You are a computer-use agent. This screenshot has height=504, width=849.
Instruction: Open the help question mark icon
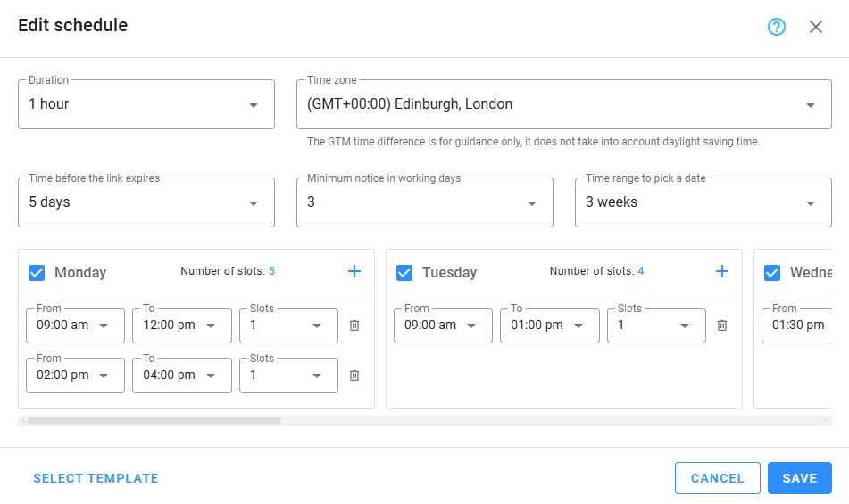click(777, 27)
